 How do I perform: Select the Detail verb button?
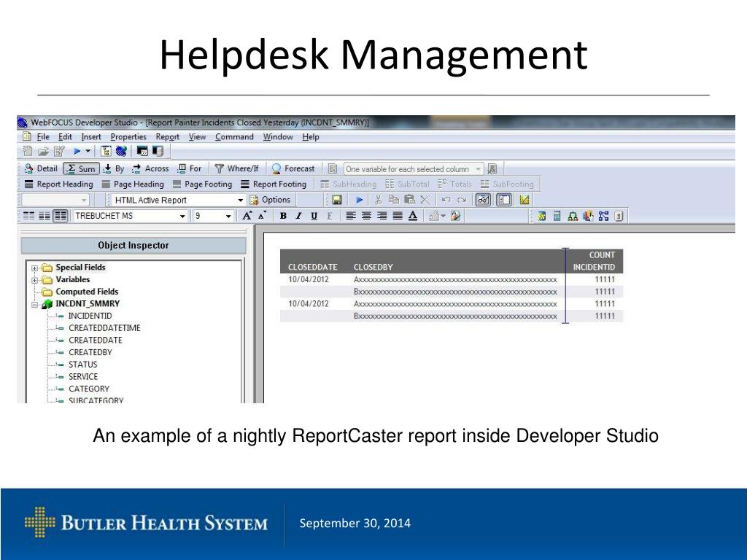pos(41,168)
